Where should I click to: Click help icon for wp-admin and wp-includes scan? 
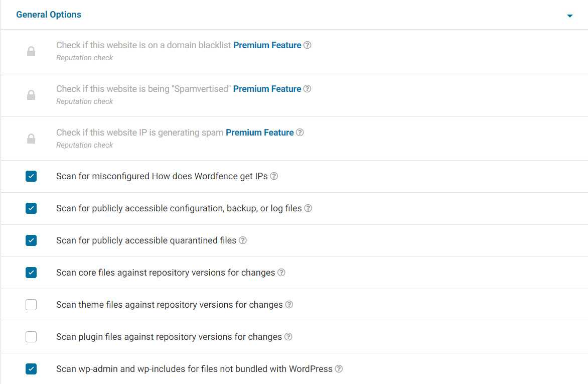tap(339, 369)
